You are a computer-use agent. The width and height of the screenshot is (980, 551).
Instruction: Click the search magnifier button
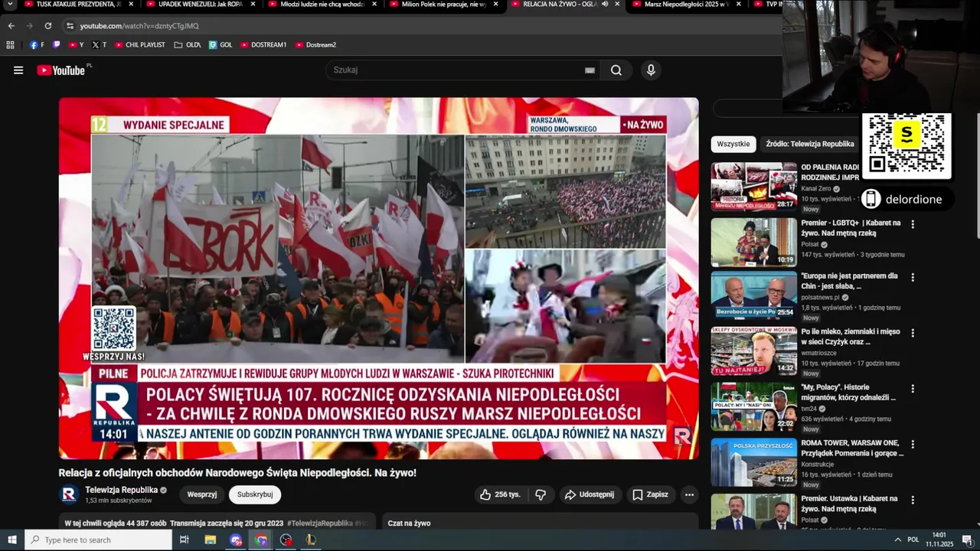pos(616,70)
